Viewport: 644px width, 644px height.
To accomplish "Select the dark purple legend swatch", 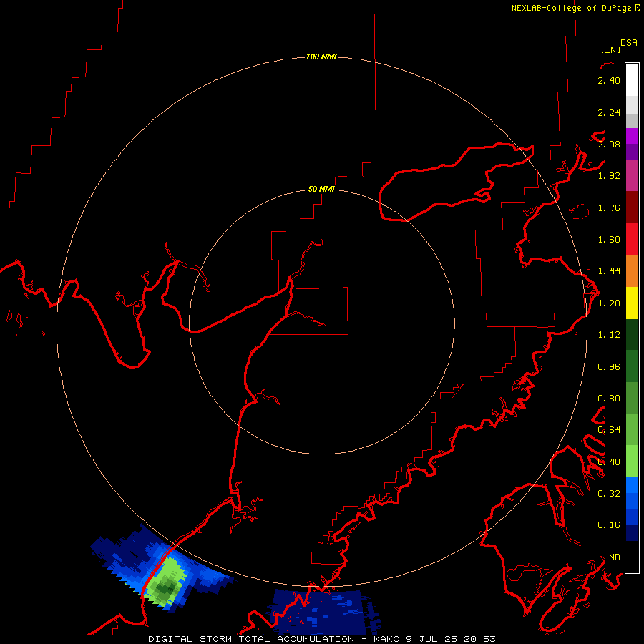I will click(632, 152).
